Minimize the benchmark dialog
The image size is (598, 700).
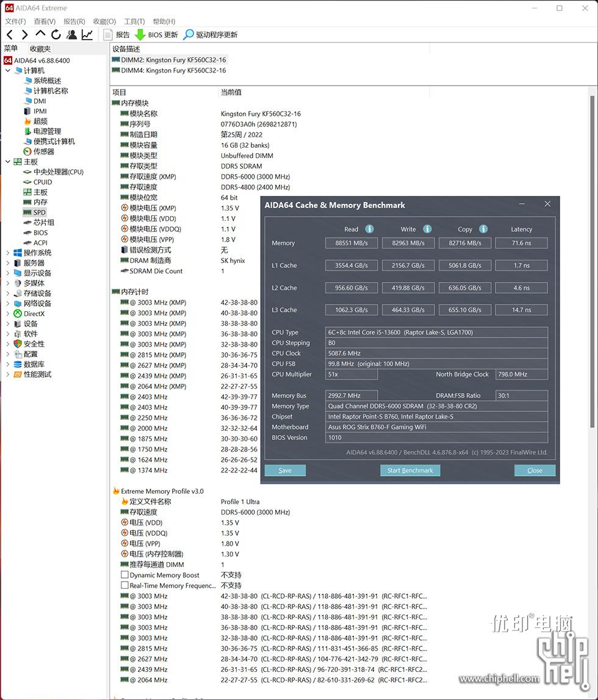tap(522, 204)
